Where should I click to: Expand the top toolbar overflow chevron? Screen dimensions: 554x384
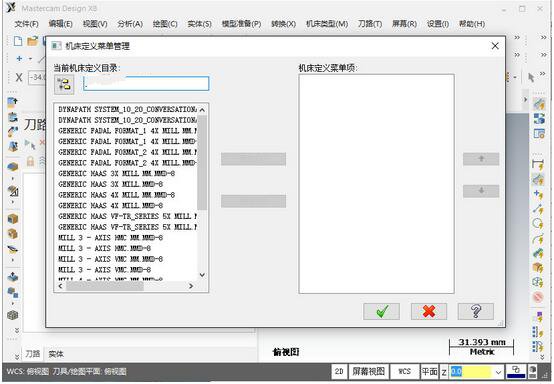click(517, 37)
